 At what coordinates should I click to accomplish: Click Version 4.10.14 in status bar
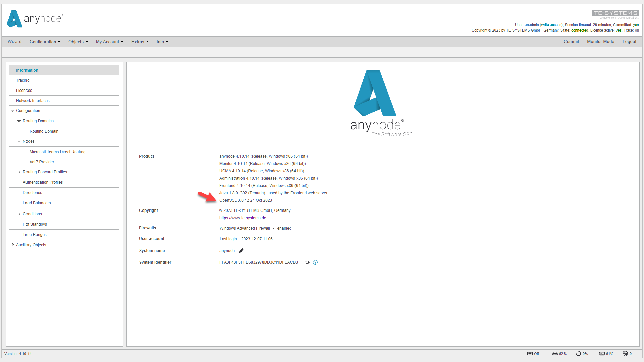(x=18, y=354)
